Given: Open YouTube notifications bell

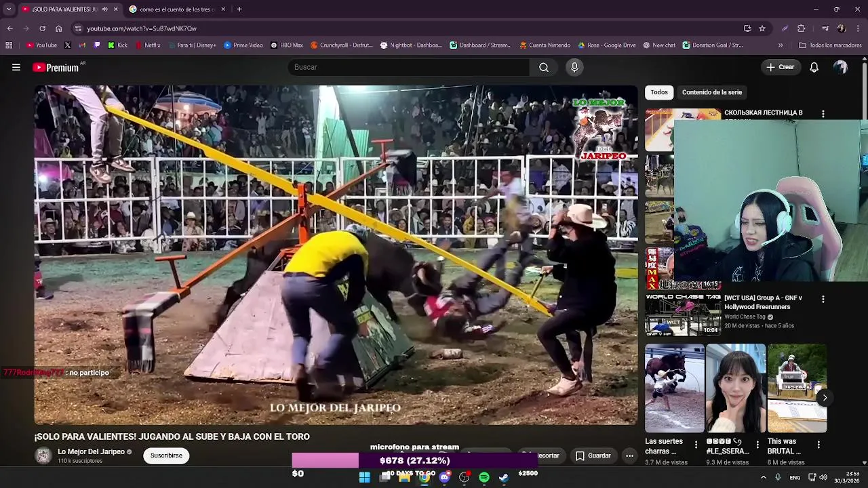Looking at the screenshot, I should click(x=814, y=67).
